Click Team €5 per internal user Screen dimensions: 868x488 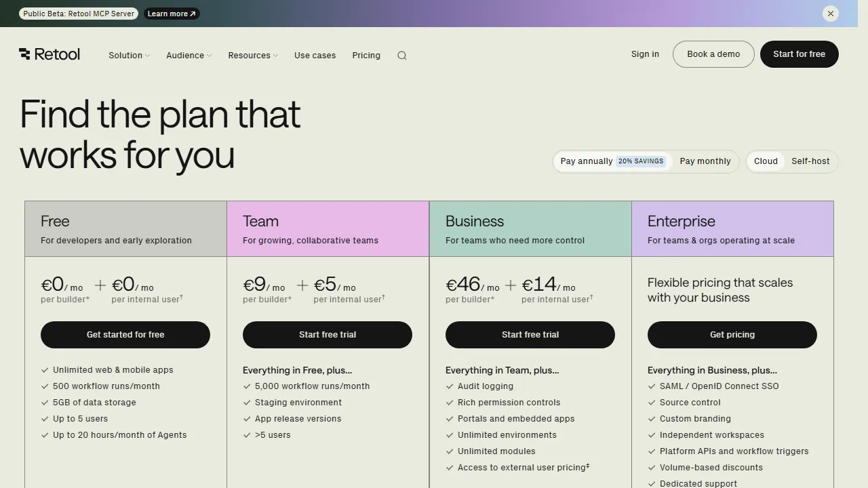pyautogui.click(x=349, y=289)
